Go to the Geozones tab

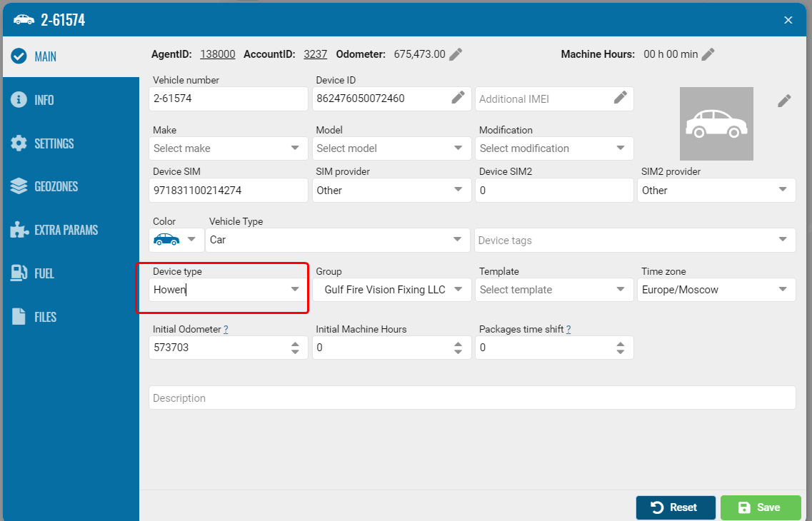(x=56, y=187)
